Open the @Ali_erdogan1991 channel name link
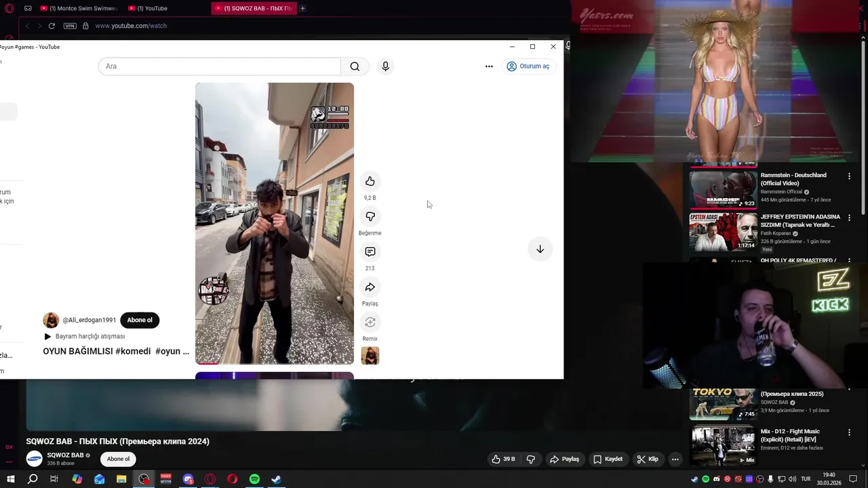This screenshot has height=488, width=868. pyautogui.click(x=90, y=320)
